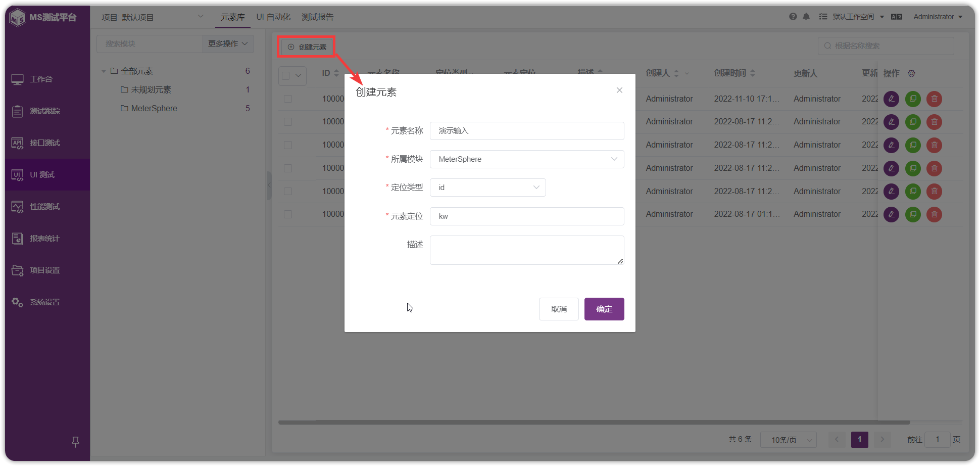Tick the checkbox of the third table row
Viewport: 980px width, 466px height.
(x=288, y=145)
